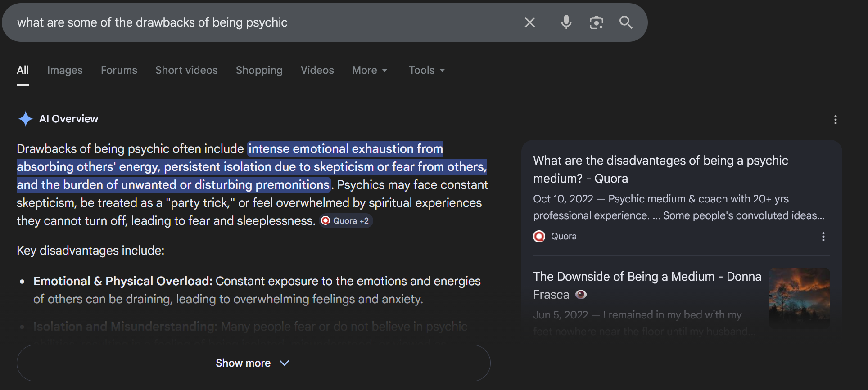The width and height of the screenshot is (868, 390).
Task: Start voice search with the microphone icon
Action: 566,22
